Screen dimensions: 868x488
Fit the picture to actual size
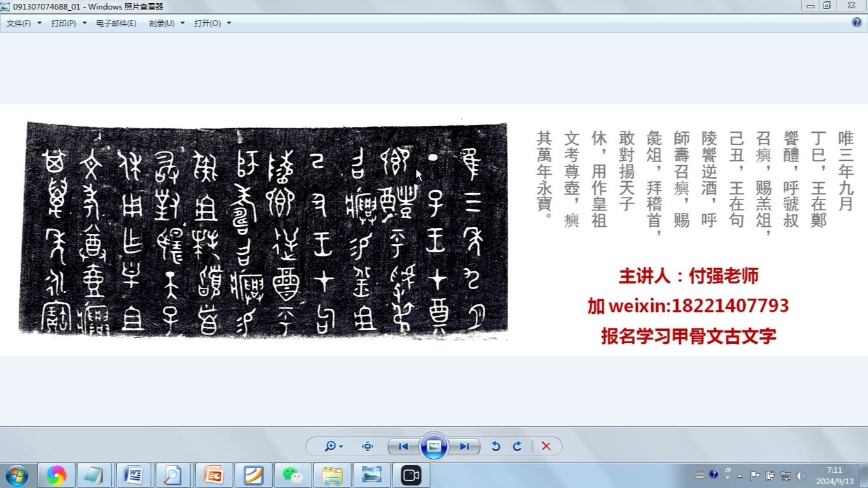click(368, 446)
